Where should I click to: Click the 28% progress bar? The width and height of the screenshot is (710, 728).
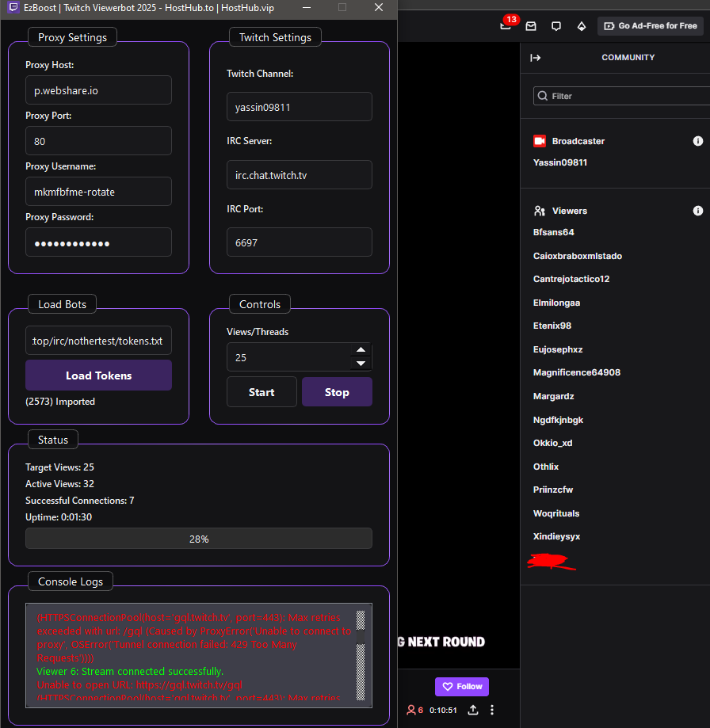199,539
